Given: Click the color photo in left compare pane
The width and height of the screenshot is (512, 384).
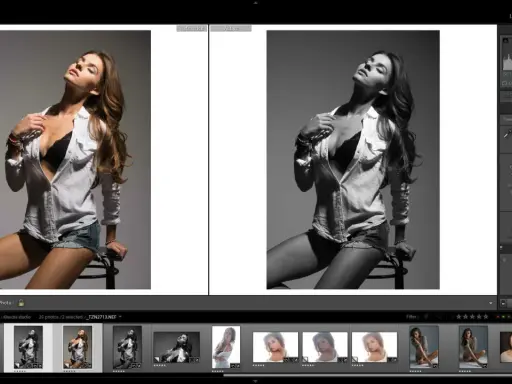Looking at the screenshot, I should point(75,160).
